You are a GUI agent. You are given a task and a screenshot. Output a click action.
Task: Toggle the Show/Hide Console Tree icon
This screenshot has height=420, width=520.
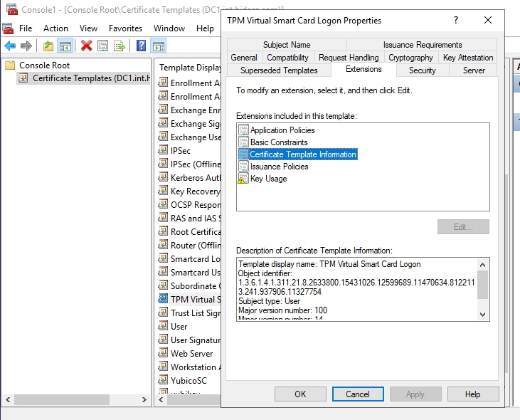pyautogui.click(x=65, y=46)
